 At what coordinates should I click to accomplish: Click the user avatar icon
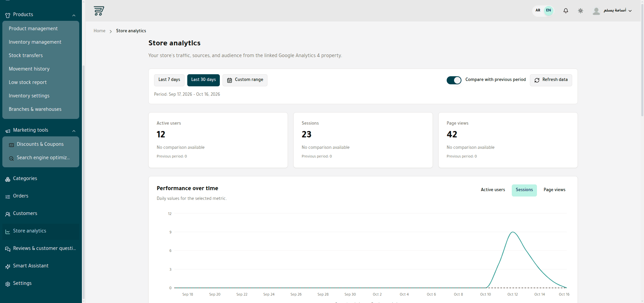[596, 11]
